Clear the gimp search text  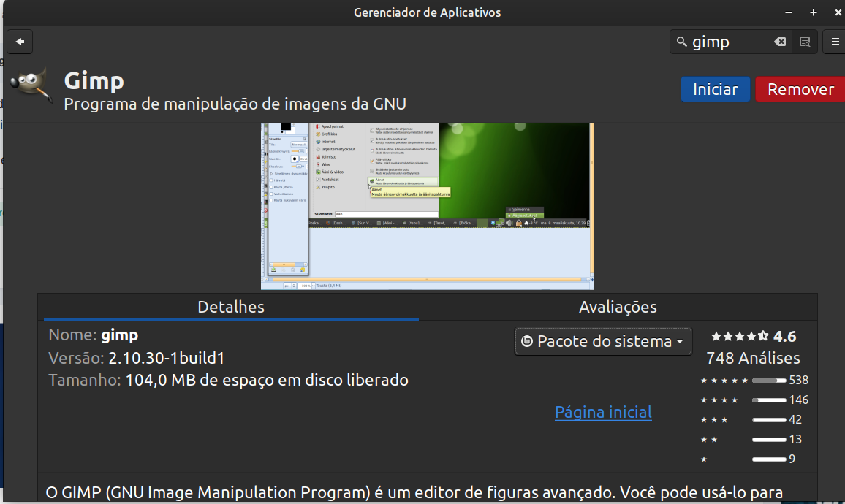[780, 42]
